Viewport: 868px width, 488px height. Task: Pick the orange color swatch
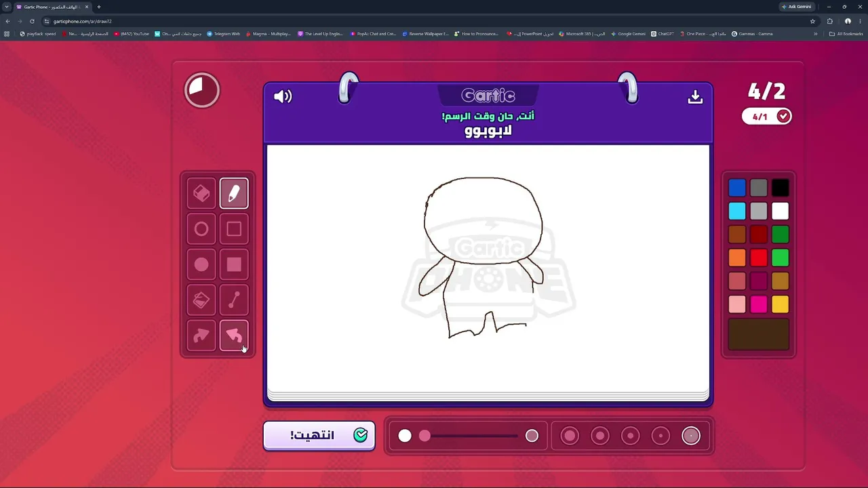pyautogui.click(x=737, y=258)
